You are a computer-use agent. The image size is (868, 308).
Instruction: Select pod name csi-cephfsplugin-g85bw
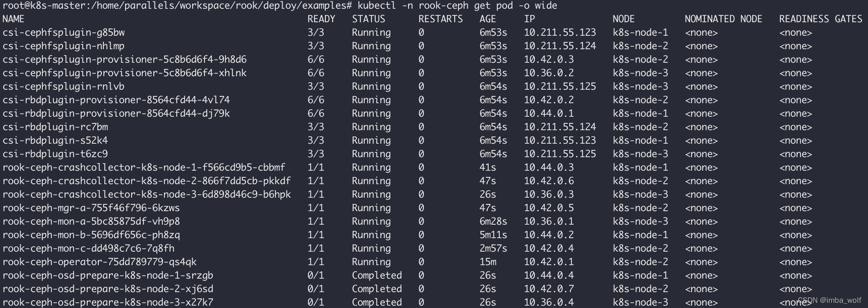click(x=63, y=33)
